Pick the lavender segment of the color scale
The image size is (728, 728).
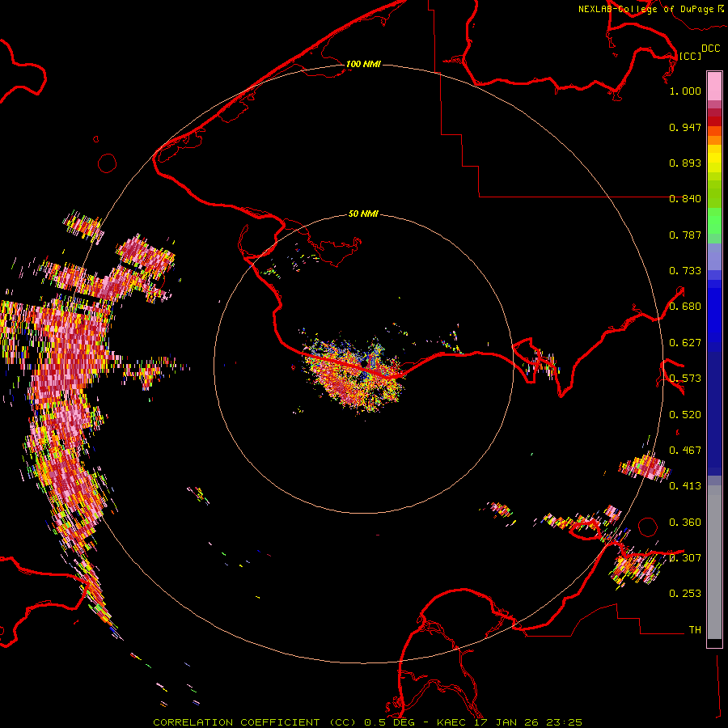point(714,256)
